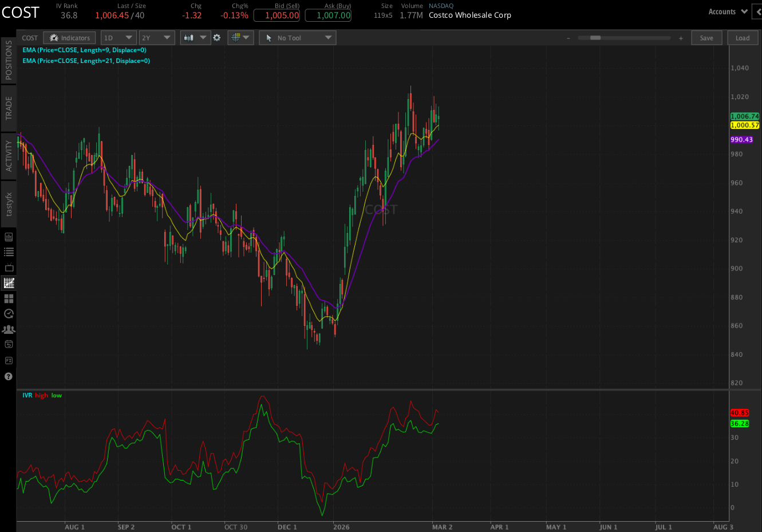
Task: Open the candlestick chart type dropdown
Action: 195,38
